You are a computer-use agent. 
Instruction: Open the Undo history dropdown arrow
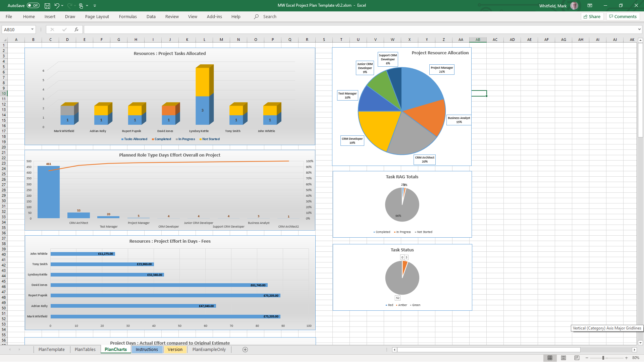pyautogui.click(x=62, y=6)
